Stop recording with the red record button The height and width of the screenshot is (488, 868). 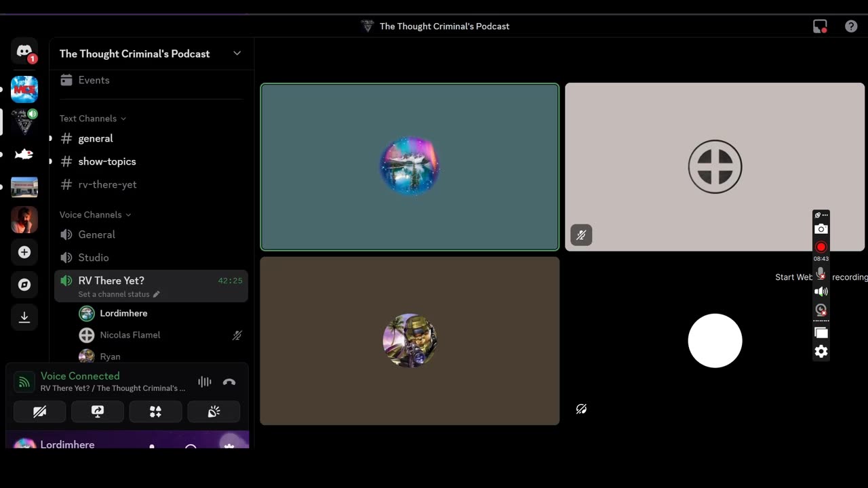pyautogui.click(x=821, y=247)
